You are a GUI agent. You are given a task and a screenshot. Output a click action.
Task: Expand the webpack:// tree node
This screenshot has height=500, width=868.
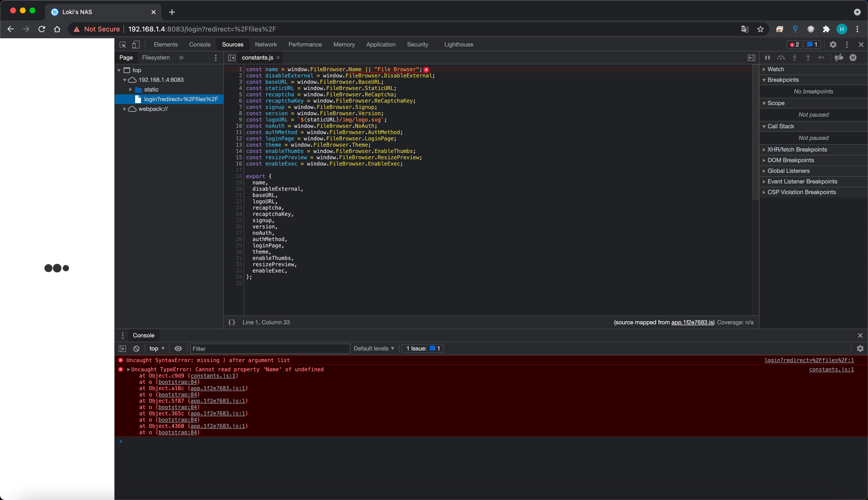125,109
